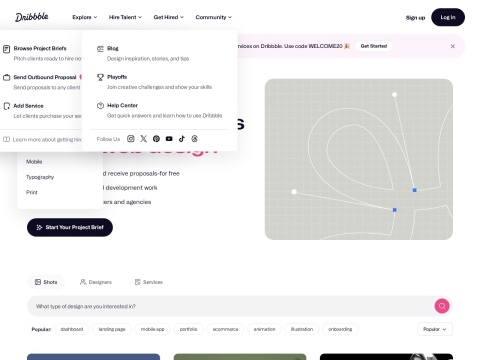Open Dribbble's YouTube channel
This screenshot has width=480, height=360.
tap(169, 139)
